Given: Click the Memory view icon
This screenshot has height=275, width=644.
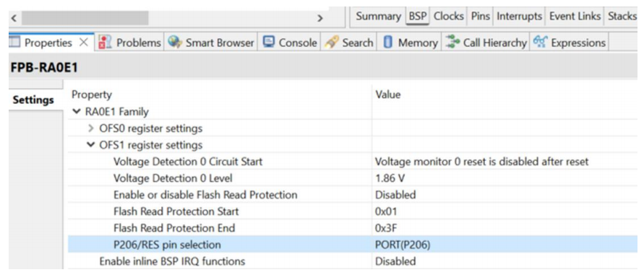Looking at the screenshot, I should pyautogui.click(x=387, y=43).
